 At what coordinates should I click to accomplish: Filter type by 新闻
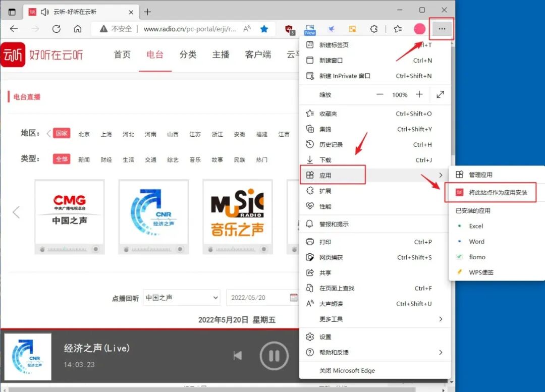(84, 159)
